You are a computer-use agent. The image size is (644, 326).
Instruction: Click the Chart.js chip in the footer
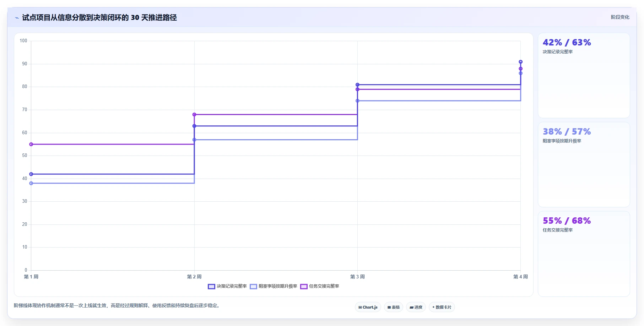(368, 307)
